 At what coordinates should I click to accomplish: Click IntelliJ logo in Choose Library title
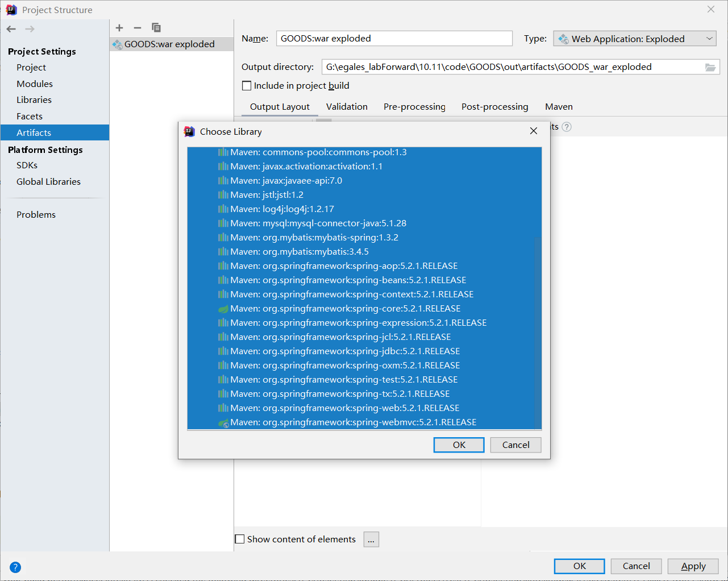pyautogui.click(x=190, y=131)
